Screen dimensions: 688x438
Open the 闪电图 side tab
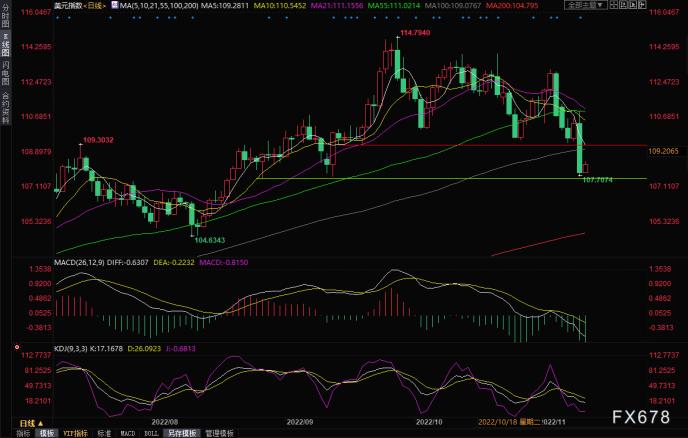click(5, 73)
